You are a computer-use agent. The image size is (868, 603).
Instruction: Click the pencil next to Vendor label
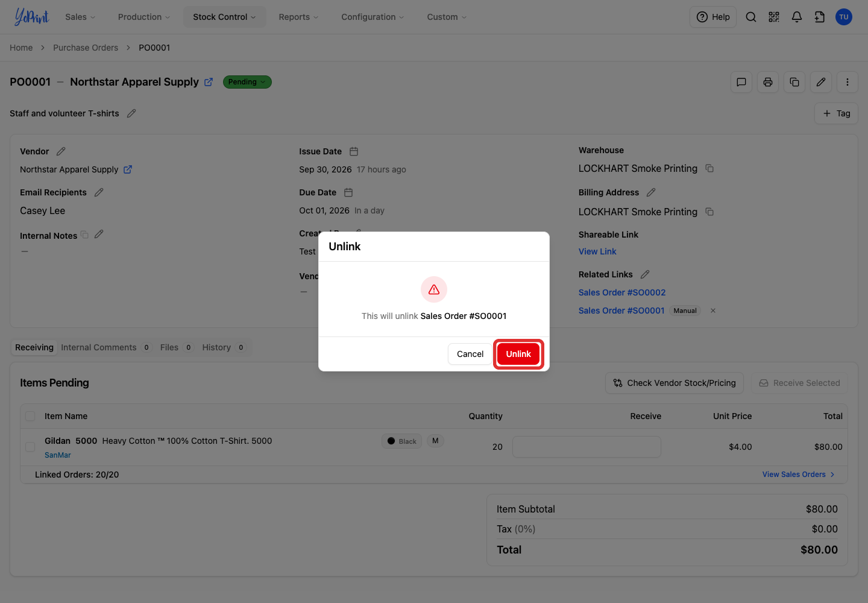(61, 151)
